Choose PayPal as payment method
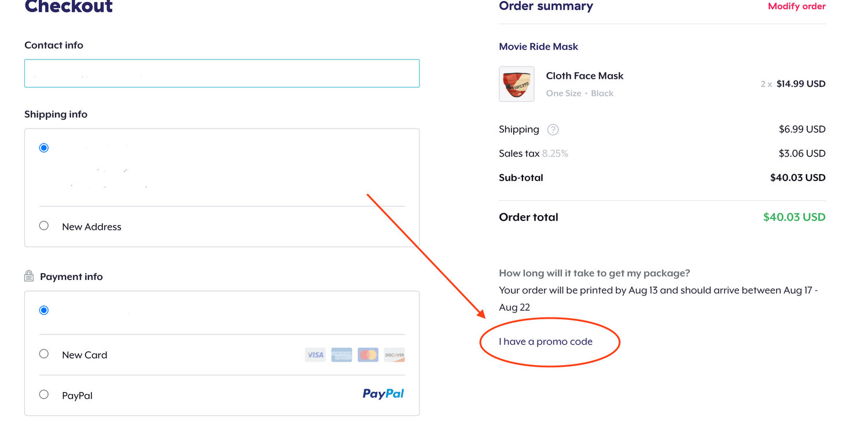The width and height of the screenshot is (868, 431). point(44,395)
